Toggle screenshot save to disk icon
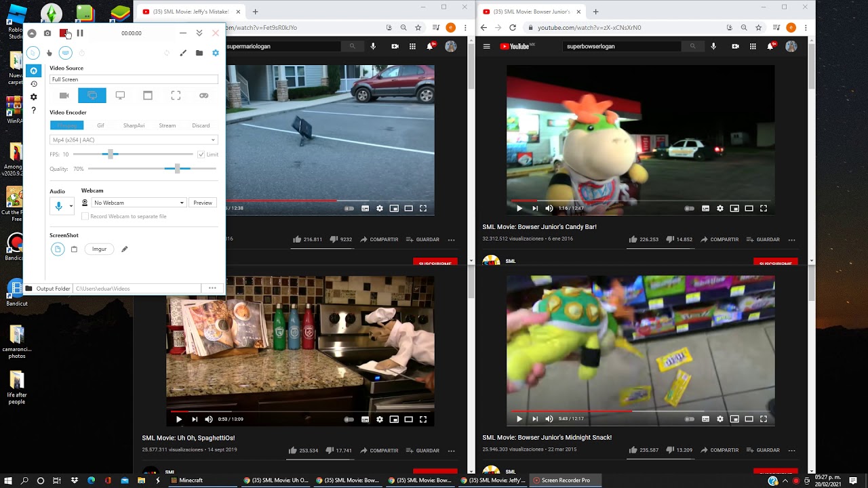This screenshot has height=488, width=868. click(58, 249)
